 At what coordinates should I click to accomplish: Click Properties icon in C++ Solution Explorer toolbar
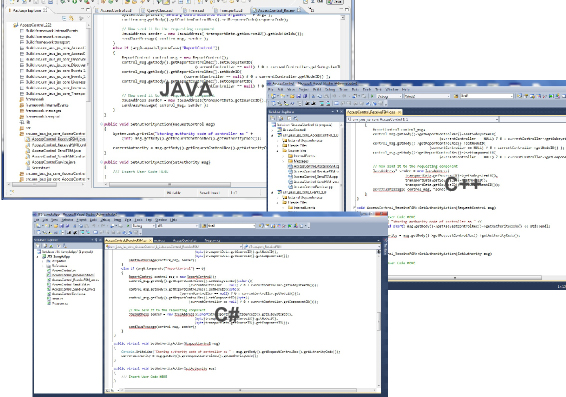[x=273, y=118]
